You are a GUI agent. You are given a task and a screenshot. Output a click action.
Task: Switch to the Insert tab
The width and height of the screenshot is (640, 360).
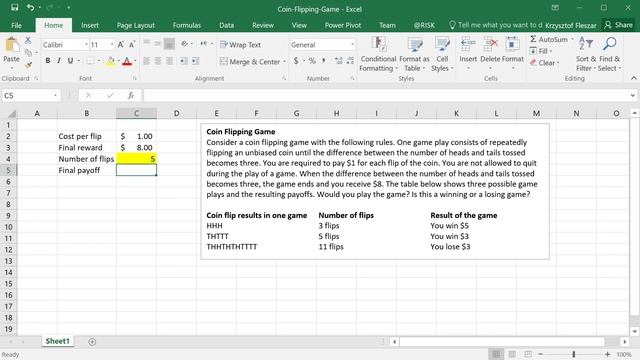point(90,25)
